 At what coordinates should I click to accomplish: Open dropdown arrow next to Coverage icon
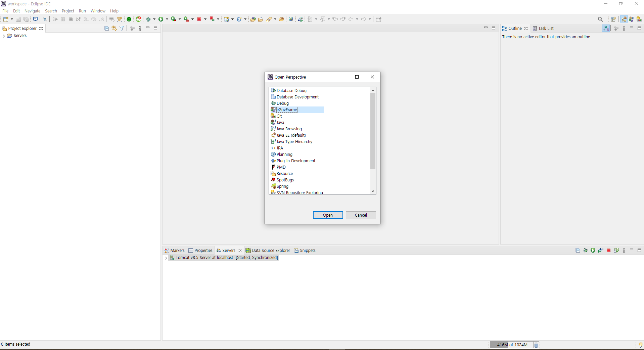pyautogui.click(x=180, y=19)
